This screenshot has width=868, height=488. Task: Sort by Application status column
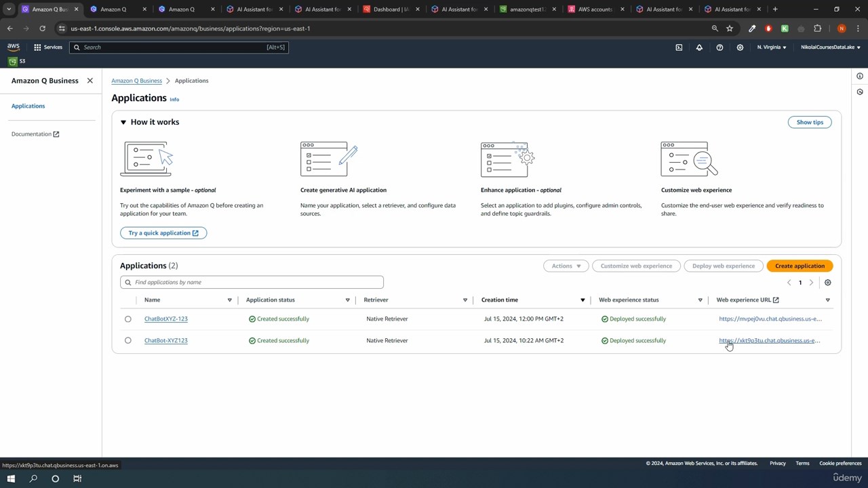click(347, 300)
